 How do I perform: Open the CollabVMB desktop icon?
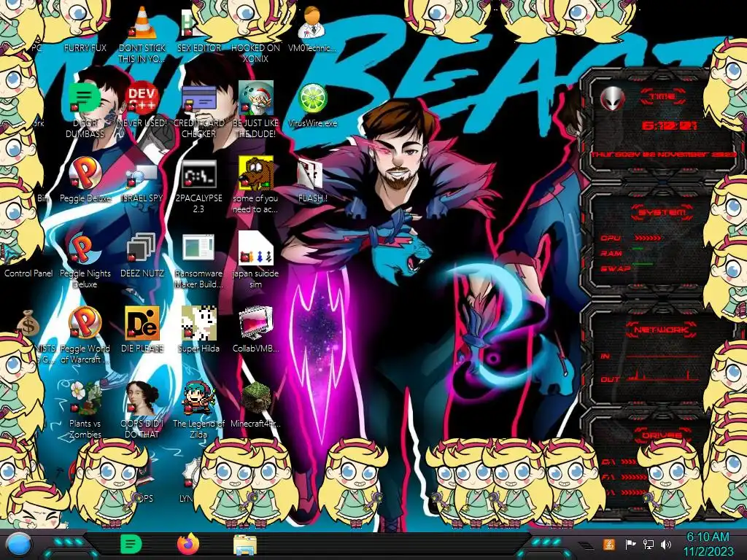pyautogui.click(x=256, y=330)
